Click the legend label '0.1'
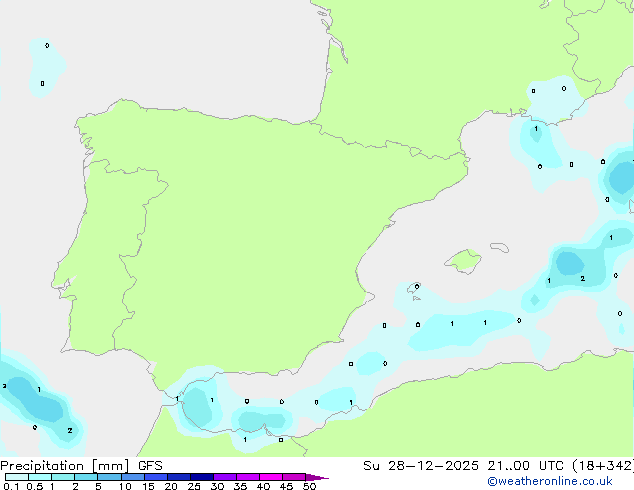Viewport: 634px width, 490px height. (x=11, y=486)
